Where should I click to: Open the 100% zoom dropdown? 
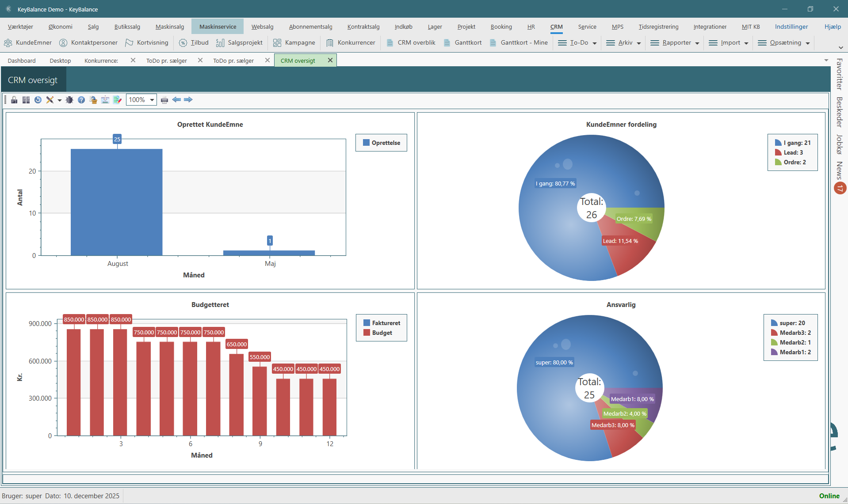152,100
